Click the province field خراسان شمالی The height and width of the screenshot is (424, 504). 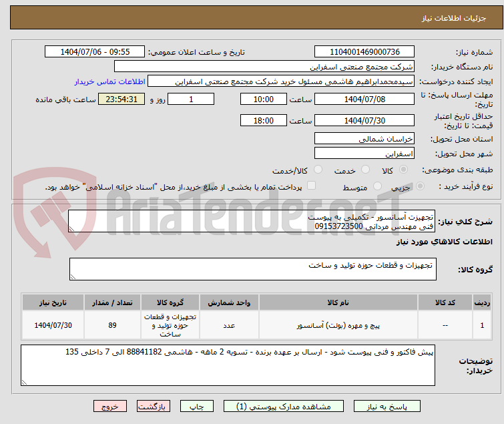pos(364,138)
